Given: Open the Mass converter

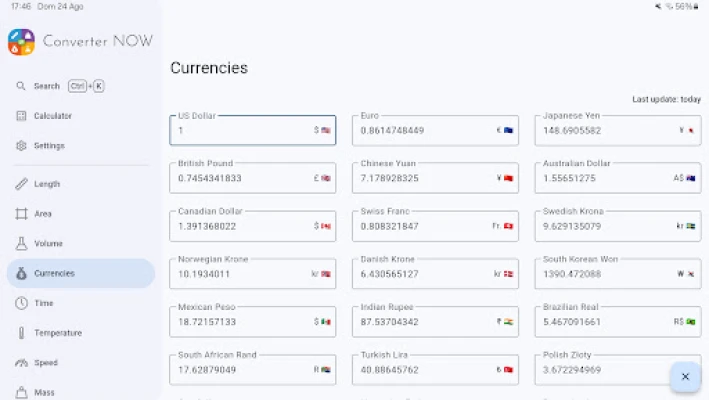Looking at the screenshot, I should pos(44,392).
